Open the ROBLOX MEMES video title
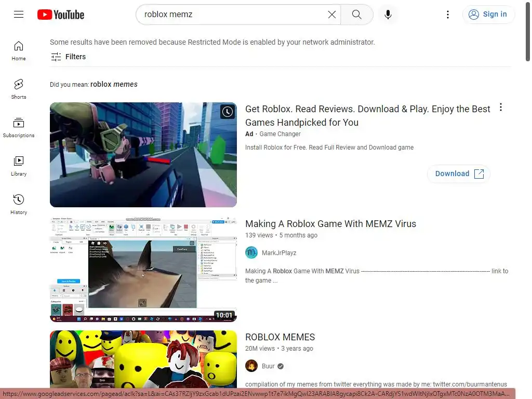This screenshot has width=532, height=399. (280, 337)
